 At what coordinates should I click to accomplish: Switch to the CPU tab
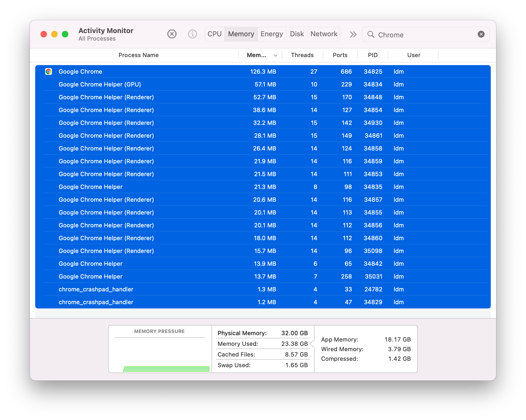pyautogui.click(x=215, y=34)
